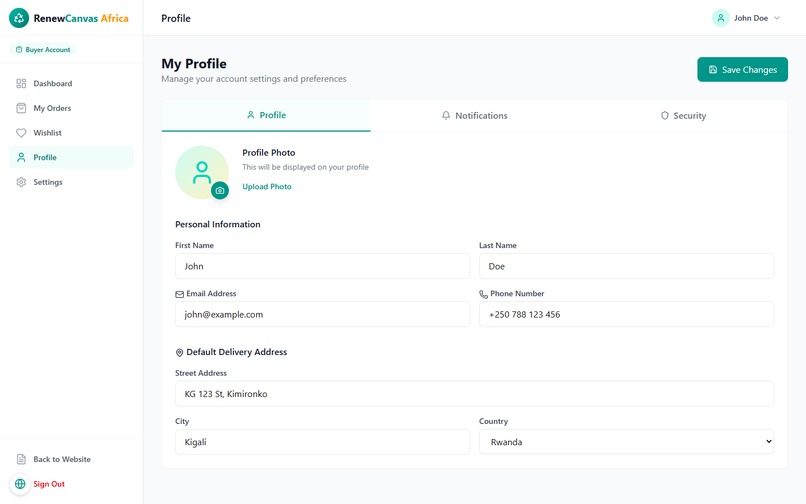The width and height of the screenshot is (806, 504).
Task: Click the Dashboard grid icon in sidebar
Action: click(x=21, y=83)
